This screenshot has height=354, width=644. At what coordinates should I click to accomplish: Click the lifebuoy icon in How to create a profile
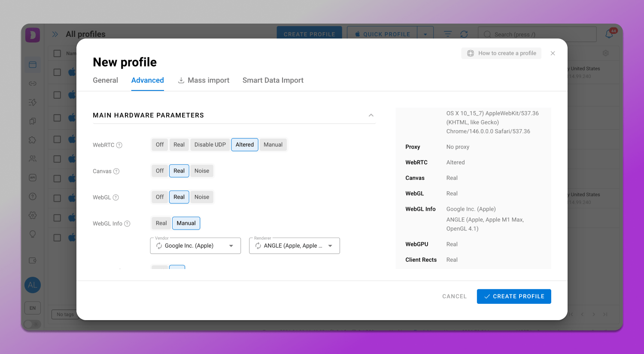pyautogui.click(x=471, y=53)
